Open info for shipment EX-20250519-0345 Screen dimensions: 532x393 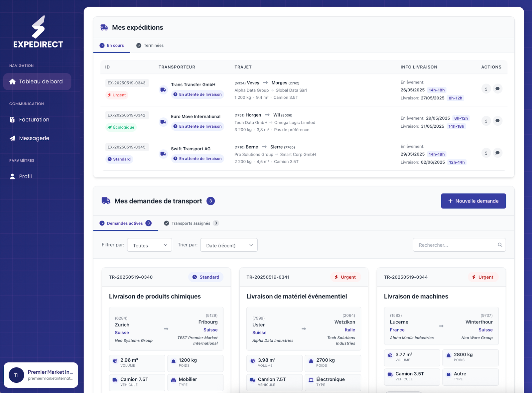(x=486, y=153)
